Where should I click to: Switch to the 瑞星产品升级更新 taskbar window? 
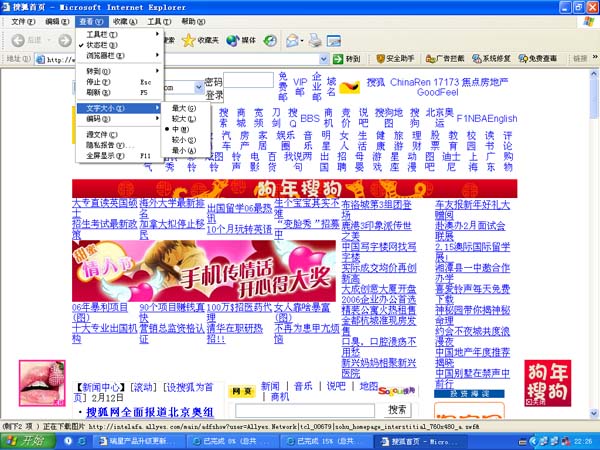click(139, 441)
